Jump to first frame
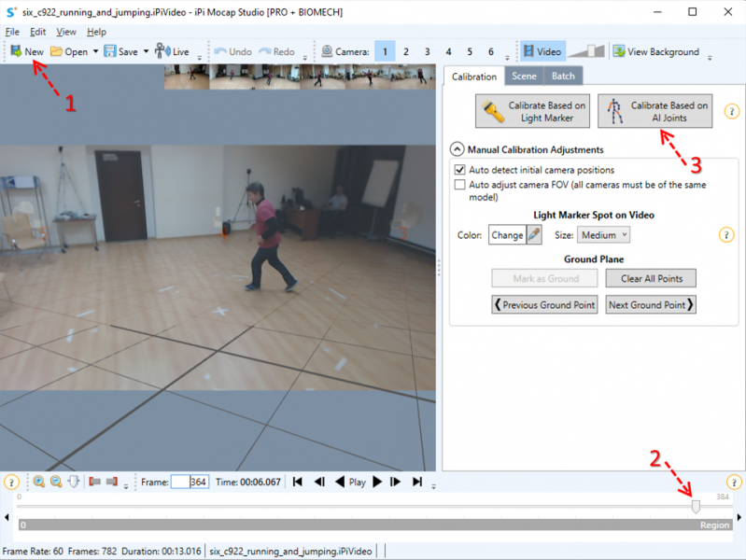 (x=297, y=482)
